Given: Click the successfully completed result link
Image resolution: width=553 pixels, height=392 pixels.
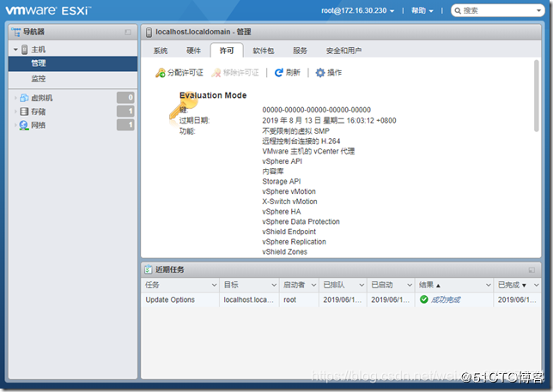Looking at the screenshot, I should tap(446, 299).
